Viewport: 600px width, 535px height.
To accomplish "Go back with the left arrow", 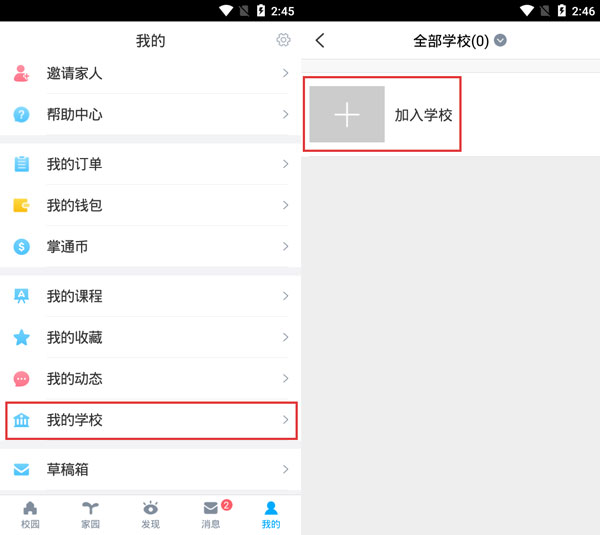I will click(x=320, y=40).
